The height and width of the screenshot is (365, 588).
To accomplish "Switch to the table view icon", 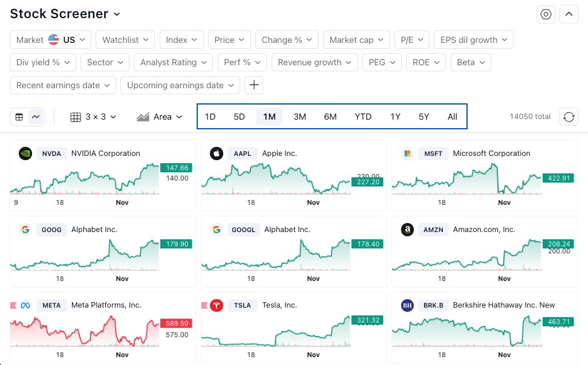I will [x=19, y=117].
